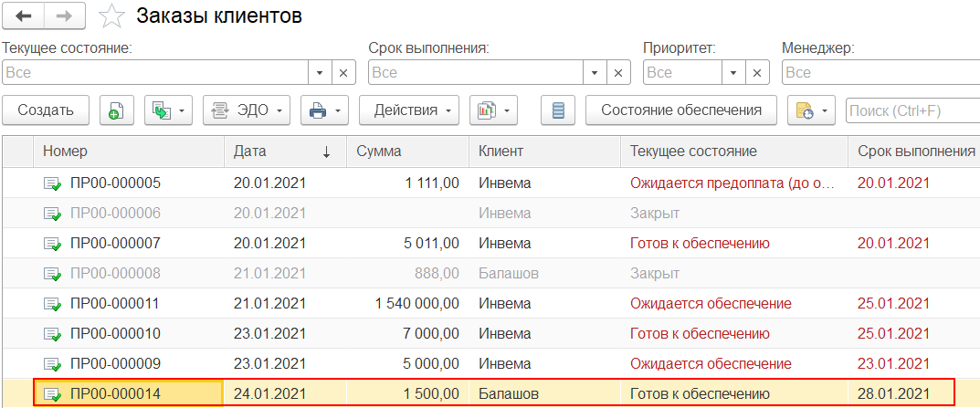Clear the Приоритет filter with X
The image size is (980, 408).
757,72
